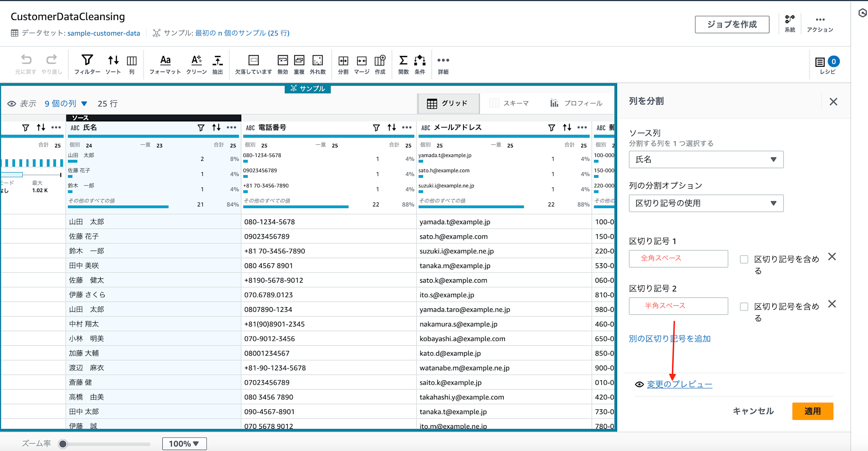This screenshot has height=451, width=868.
Task: Open the Split (分割) tool
Action: pos(343,64)
